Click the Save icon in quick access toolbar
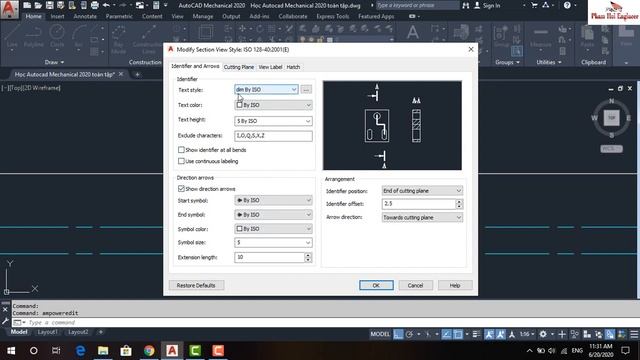The width and height of the screenshot is (640, 360). pyautogui.click(x=49, y=5)
